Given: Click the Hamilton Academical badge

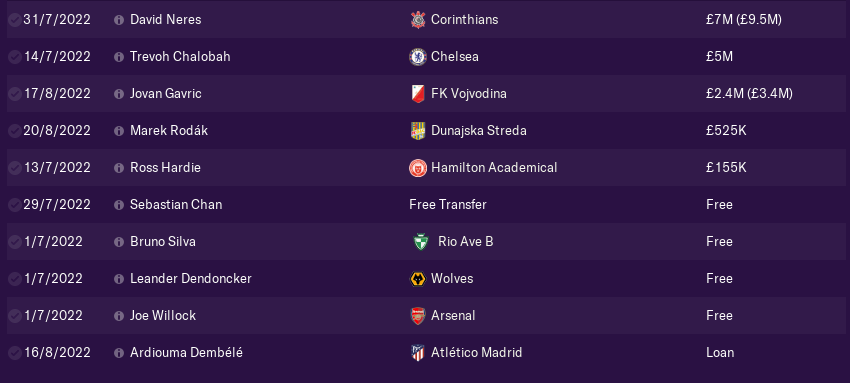Looking at the screenshot, I should pos(418,168).
